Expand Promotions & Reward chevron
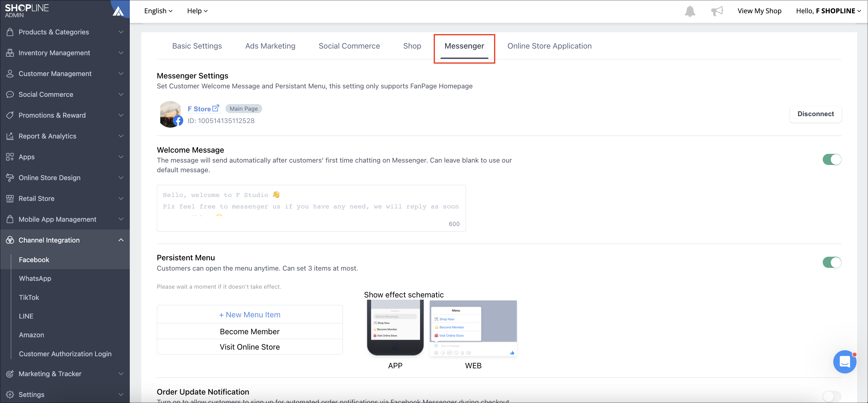Image resolution: width=868 pixels, height=403 pixels. (121, 116)
